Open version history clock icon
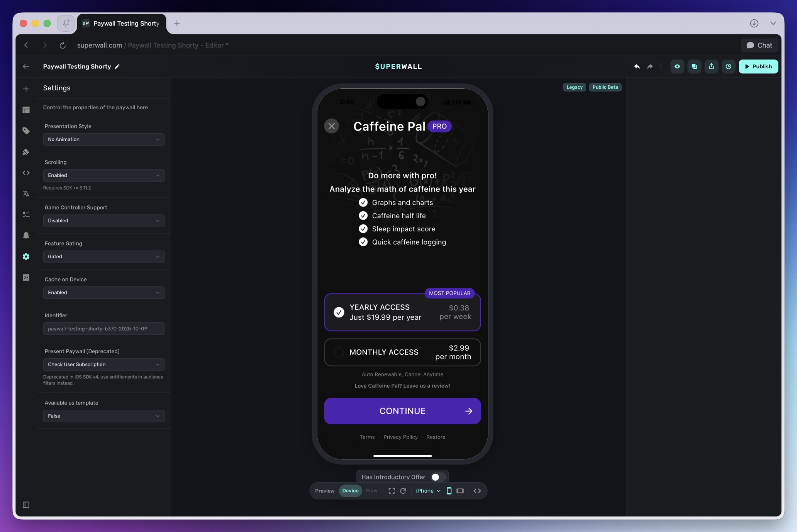Viewport: 797px width, 532px height. click(x=728, y=66)
